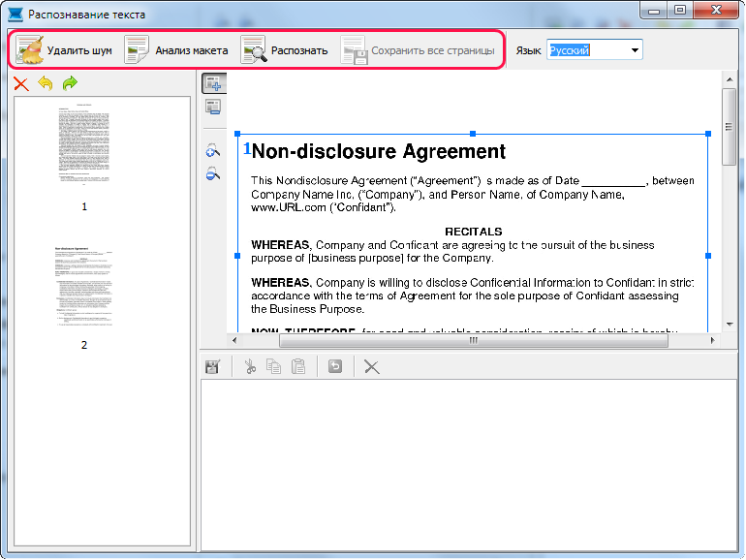Open the Язык language dropdown
Viewport: 746px width, 560px height.
[x=595, y=50]
